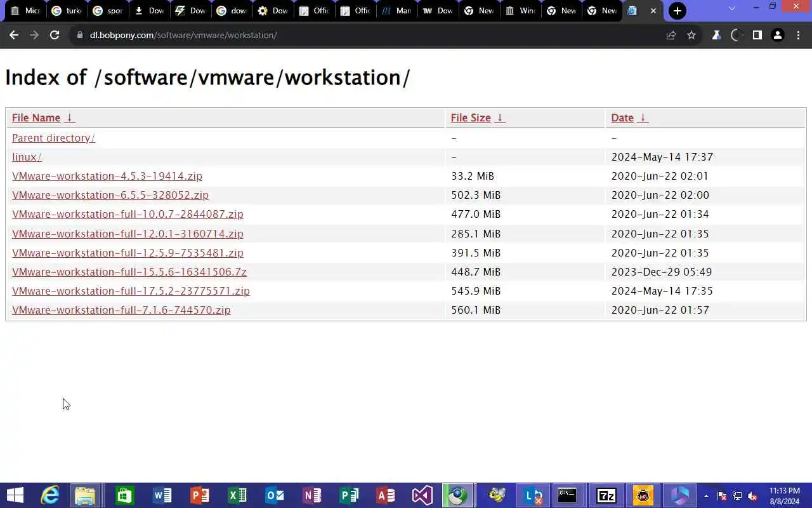Screen dimensions: 812x508
Task: Download VMware-workstation-4.5.3-19414.zip
Action: [x=107, y=176]
